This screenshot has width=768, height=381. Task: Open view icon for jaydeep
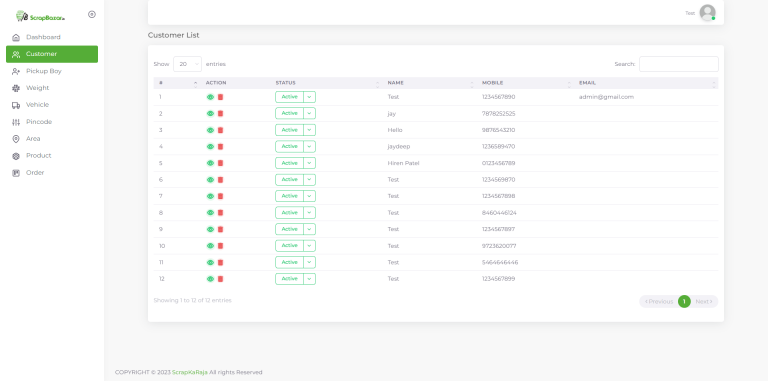click(x=210, y=146)
